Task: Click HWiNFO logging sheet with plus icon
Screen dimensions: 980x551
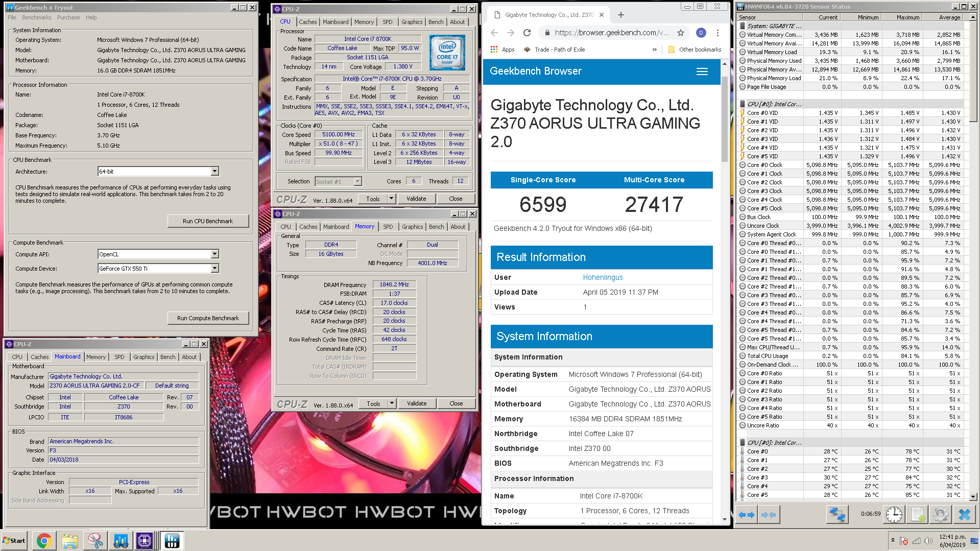Action: (x=918, y=515)
